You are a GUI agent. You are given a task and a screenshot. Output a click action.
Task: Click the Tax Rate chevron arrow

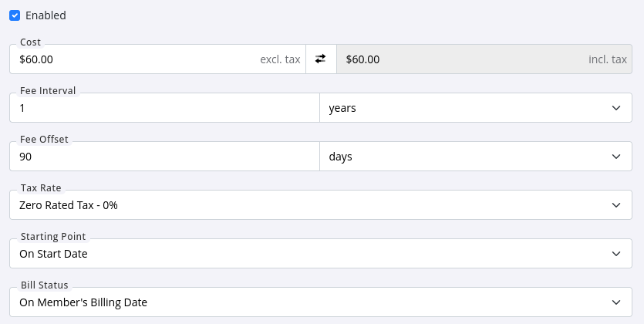[x=615, y=205]
